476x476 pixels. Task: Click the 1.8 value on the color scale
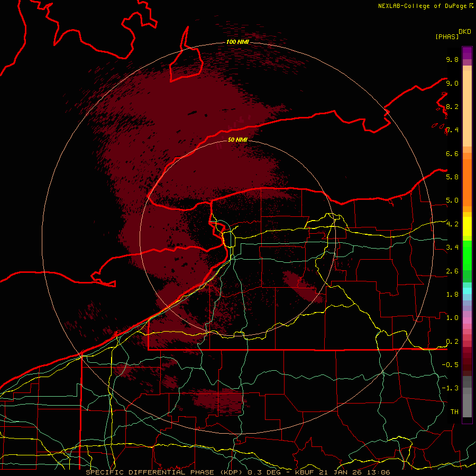[x=452, y=295]
